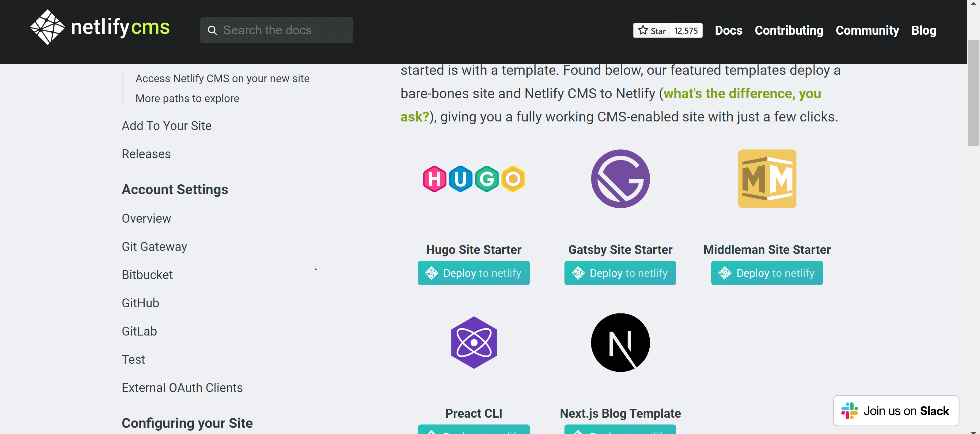Screen dimensions: 980x434
Task: Click the Preact CLI logo
Action: (x=473, y=342)
